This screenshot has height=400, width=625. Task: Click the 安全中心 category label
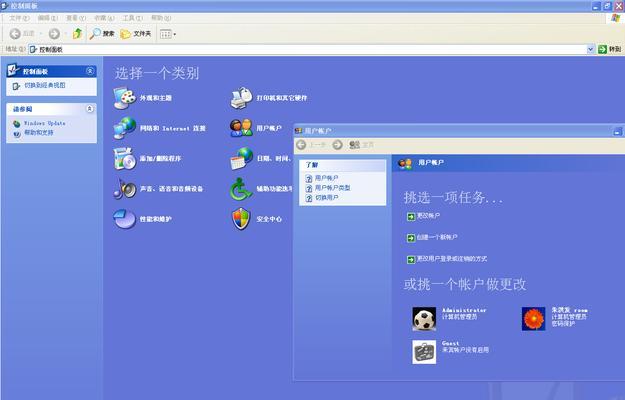pyautogui.click(x=269, y=219)
